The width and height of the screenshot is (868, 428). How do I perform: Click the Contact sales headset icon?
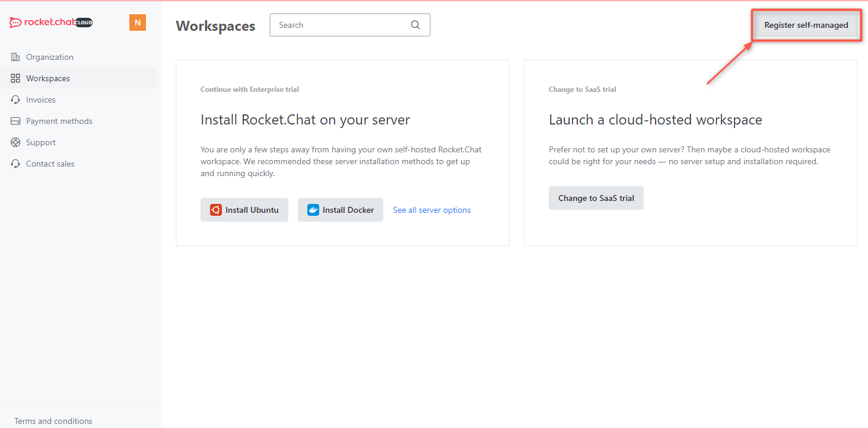15,164
